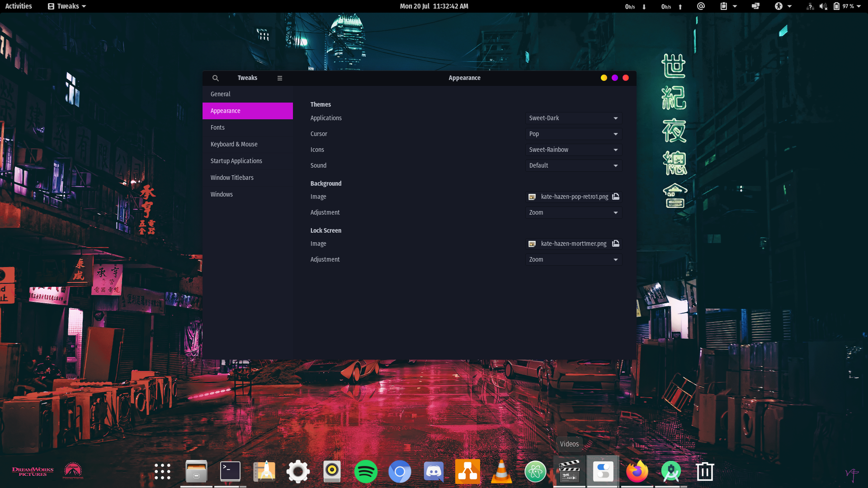
Task: Show applications grid in dock
Action: pos(162,472)
